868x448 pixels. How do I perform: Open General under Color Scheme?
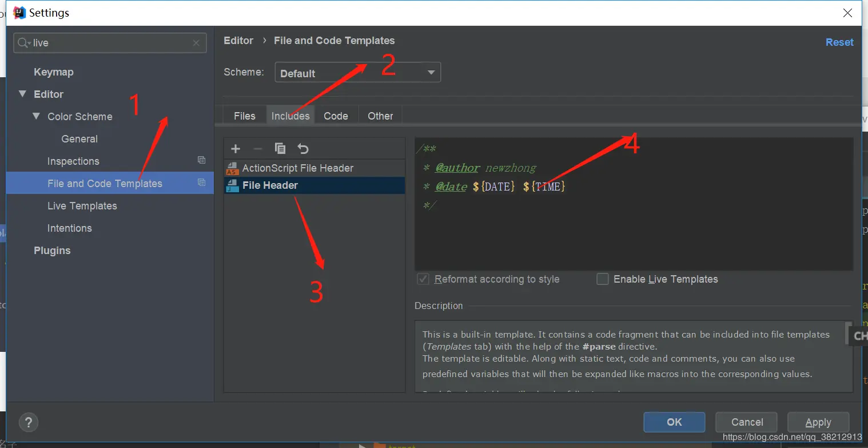click(79, 139)
